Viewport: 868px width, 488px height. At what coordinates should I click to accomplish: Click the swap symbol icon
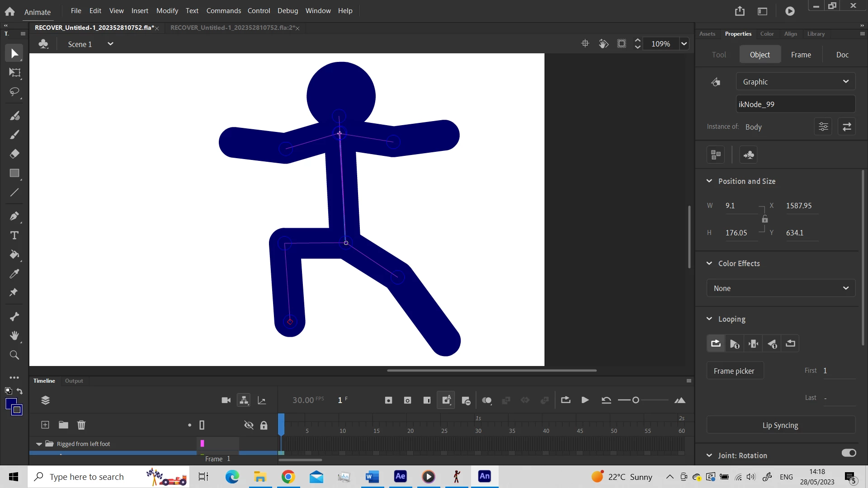tap(847, 127)
